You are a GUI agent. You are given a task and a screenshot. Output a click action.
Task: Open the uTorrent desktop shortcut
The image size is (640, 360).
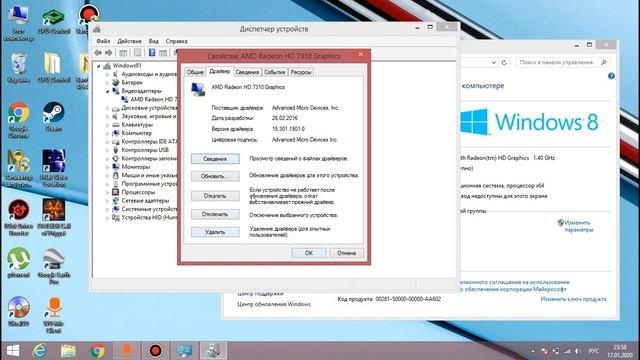(18, 263)
